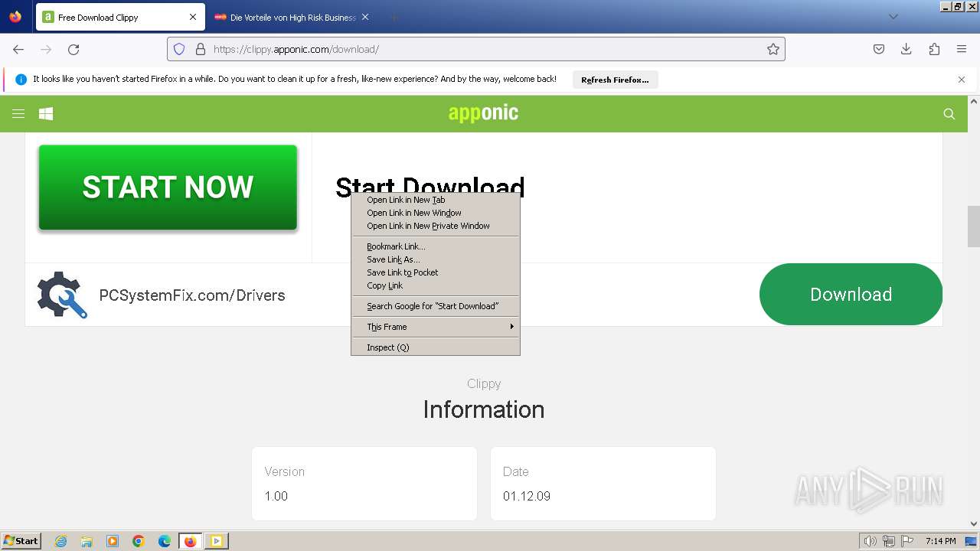
Task: Click the Version value 1.00
Action: tap(276, 496)
